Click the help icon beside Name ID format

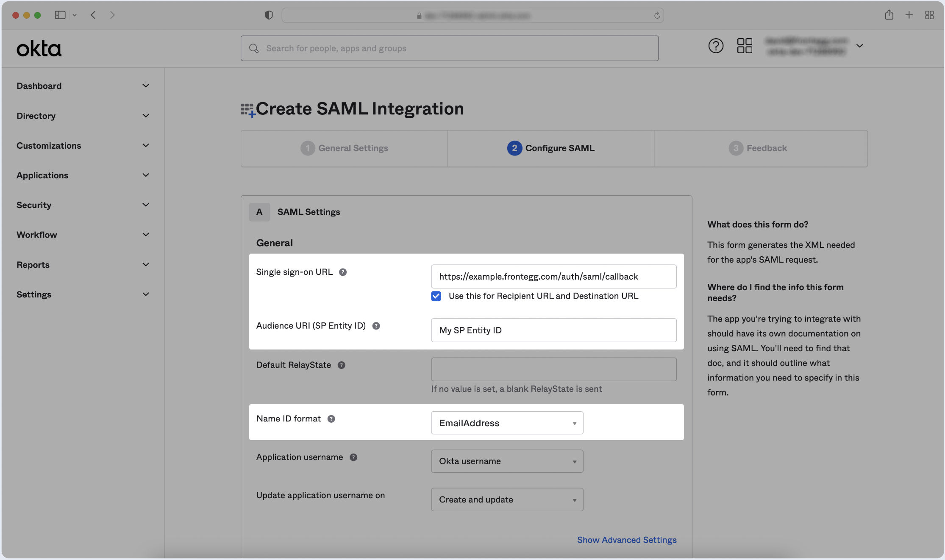[x=331, y=419]
